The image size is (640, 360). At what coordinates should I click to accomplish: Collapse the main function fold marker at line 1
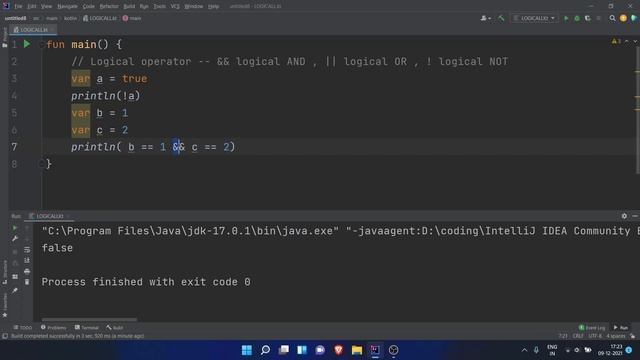point(42,44)
